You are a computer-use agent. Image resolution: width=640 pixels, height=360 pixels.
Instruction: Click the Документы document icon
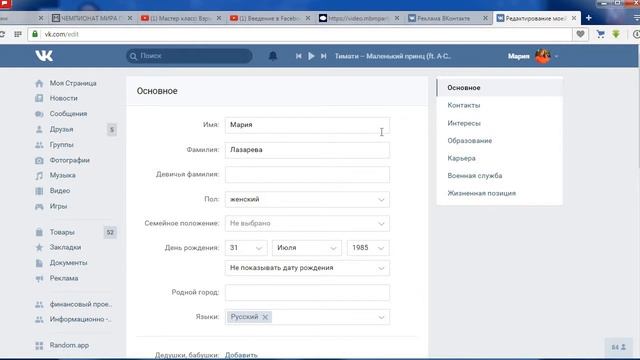pos(39,263)
